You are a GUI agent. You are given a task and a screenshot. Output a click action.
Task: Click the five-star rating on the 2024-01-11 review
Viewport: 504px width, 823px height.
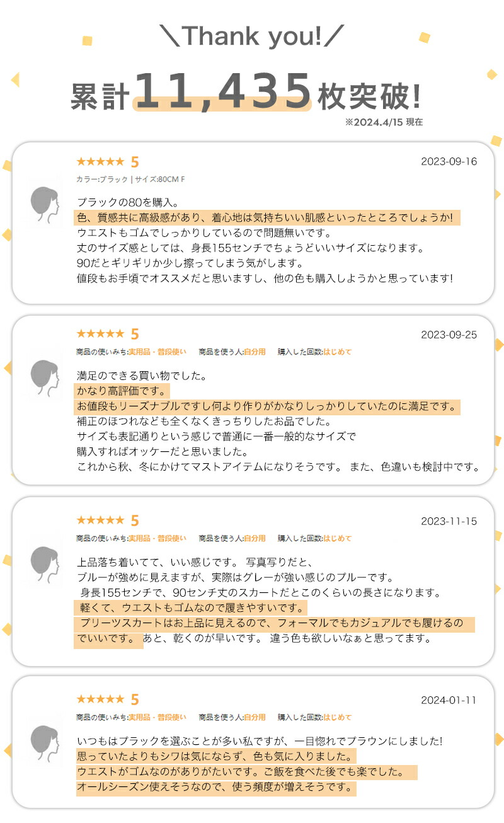pos(100,699)
